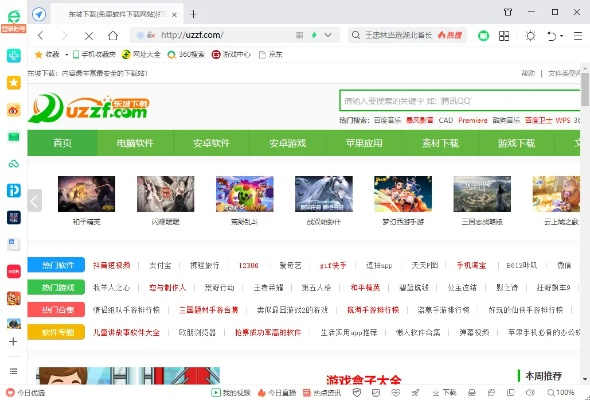This screenshot has height=400, width=590.
Task: Click the uzzf site keyword search box
Action: click(459, 100)
